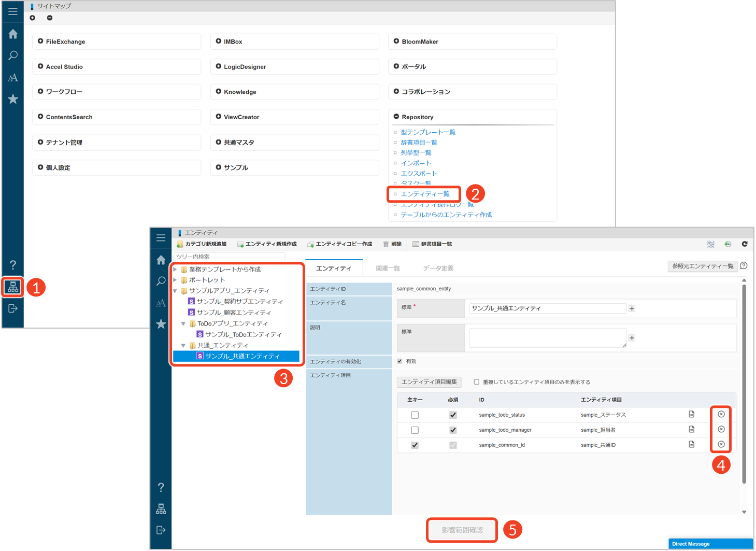
Task: Click the sitemap icon in left sidebar
Action: click(13, 287)
